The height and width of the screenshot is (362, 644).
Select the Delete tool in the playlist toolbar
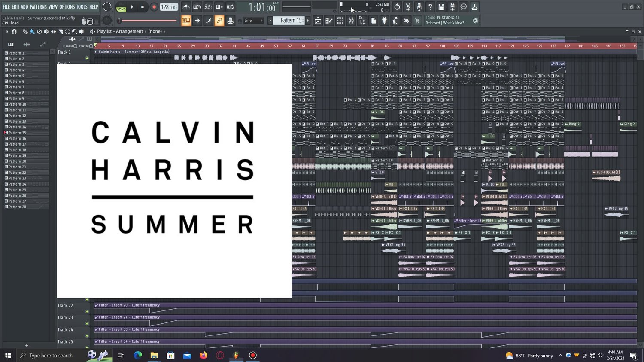coord(39,32)
